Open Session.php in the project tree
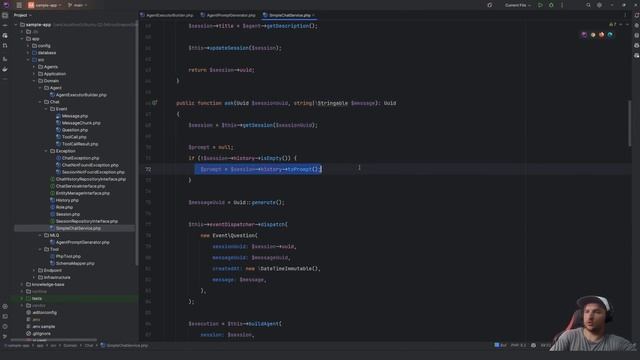 tap(65, 214)
